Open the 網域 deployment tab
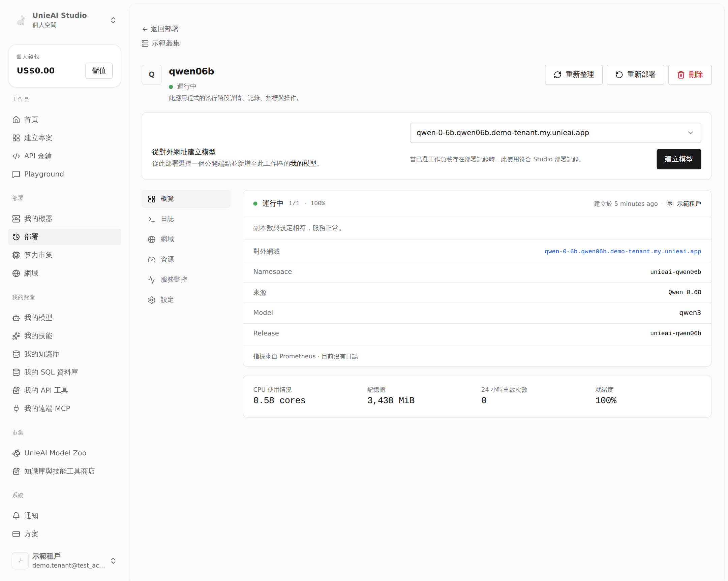728x581 pixels. 186,239
